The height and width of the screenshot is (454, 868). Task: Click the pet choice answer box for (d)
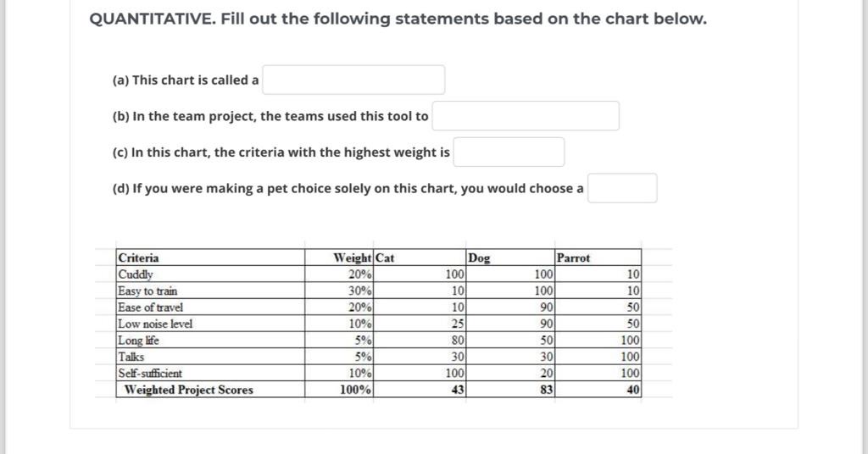(622, 188)
